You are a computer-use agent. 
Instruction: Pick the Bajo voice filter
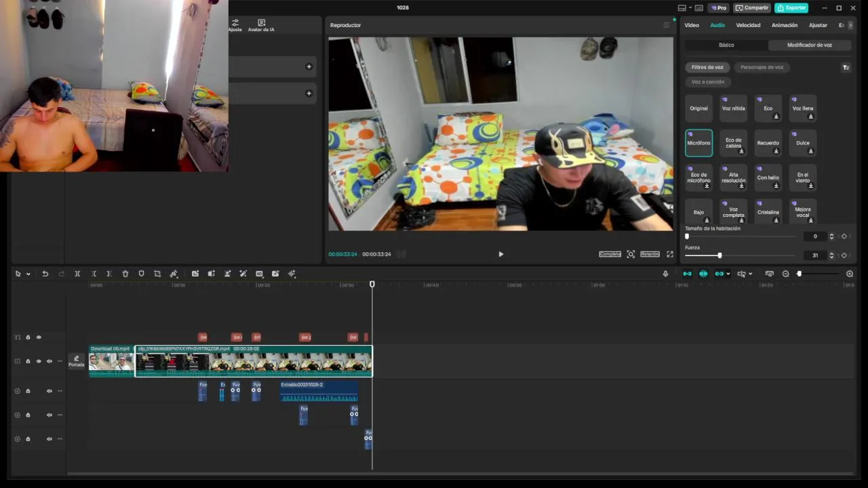pos(699,211)
